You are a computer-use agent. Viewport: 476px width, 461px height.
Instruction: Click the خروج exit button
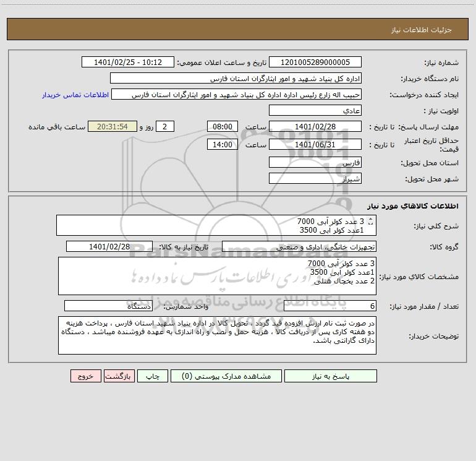click(85, 376)
